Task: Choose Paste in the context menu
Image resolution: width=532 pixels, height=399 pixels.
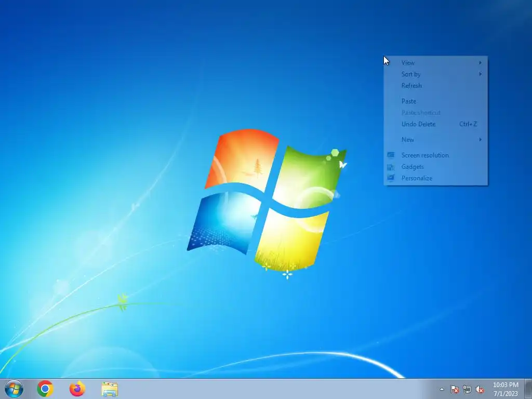Action: click(436, 101)
